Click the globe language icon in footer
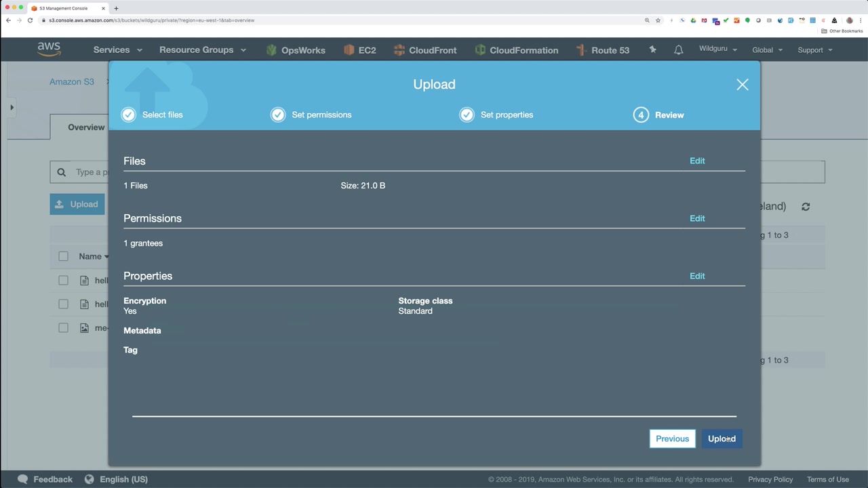Image resolution: width=868 pixels, height=488 pixels. (x=89, y=479)
